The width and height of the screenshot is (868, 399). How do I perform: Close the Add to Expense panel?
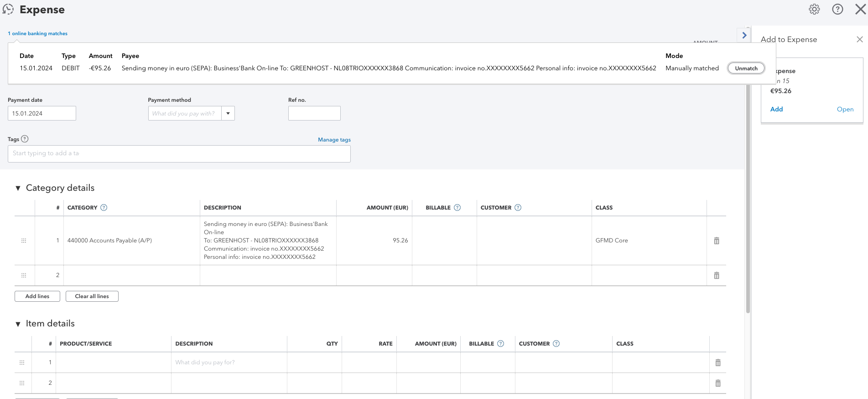859,40
